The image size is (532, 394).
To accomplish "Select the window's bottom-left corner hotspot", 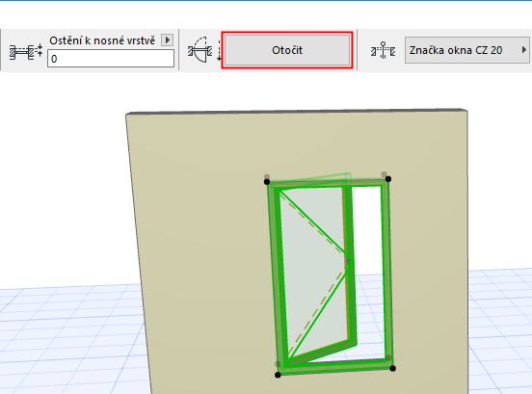I will pyautogui.click(x=278, y=375).
